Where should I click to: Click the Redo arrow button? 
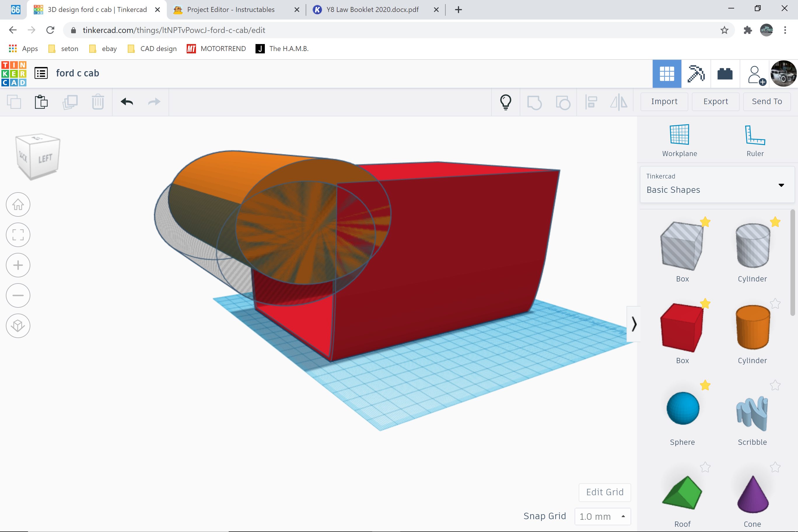click(x=154, y=101)
